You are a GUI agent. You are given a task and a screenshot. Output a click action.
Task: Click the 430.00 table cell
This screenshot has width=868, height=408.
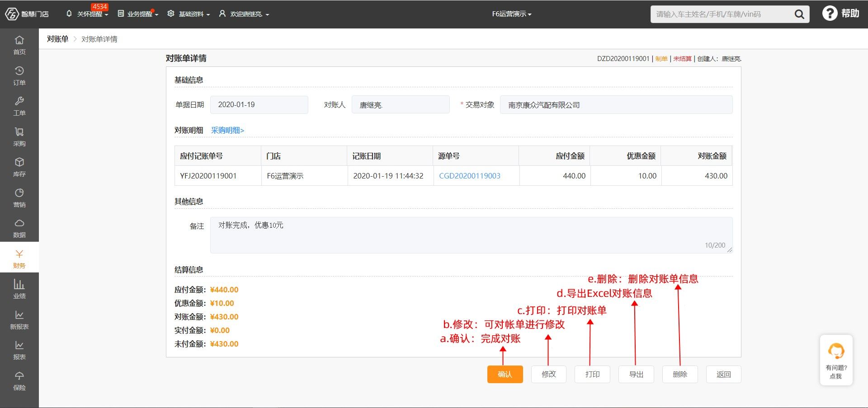click(697, 176)
